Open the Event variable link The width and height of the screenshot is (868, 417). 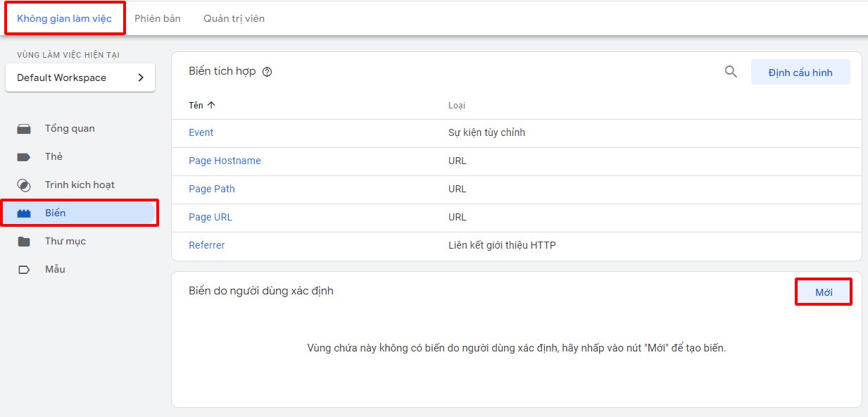point(201,132)
